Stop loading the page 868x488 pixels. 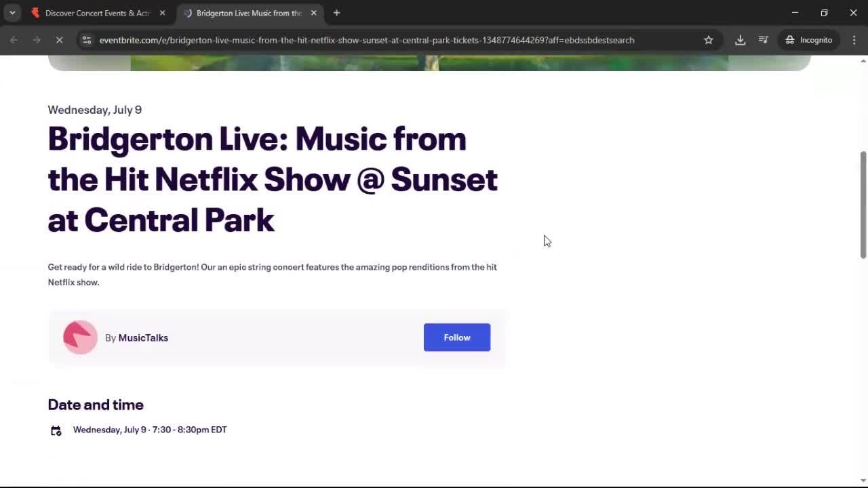(59, 40)
